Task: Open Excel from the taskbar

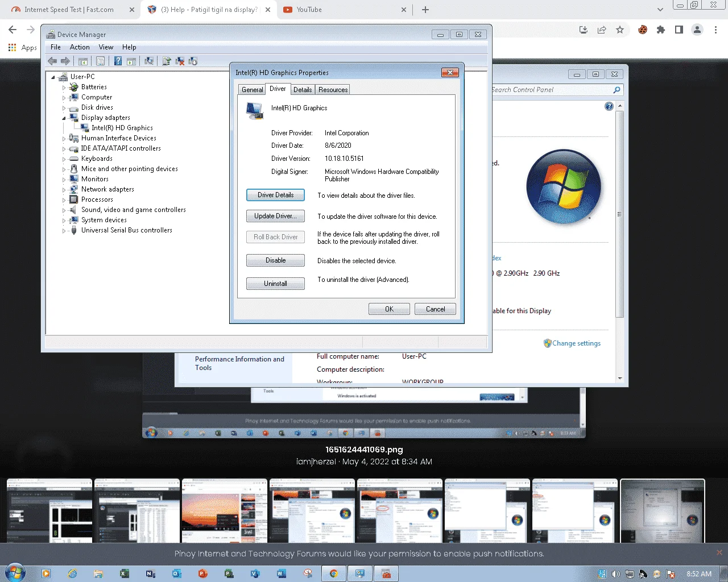Action: tap(125, 573)
